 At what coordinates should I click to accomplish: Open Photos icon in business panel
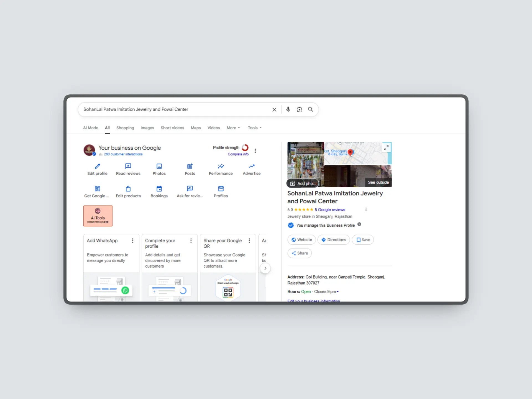159,166
